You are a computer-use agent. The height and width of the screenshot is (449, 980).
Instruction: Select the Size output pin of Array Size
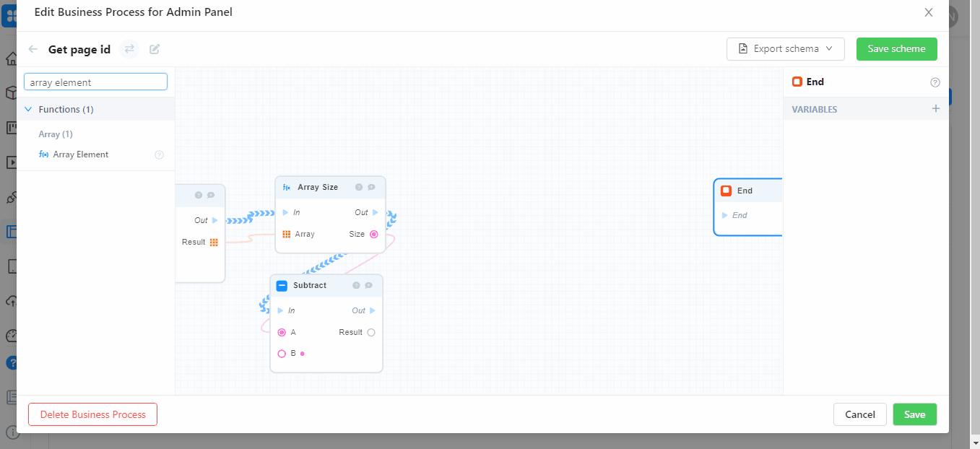tap(373, 234)
